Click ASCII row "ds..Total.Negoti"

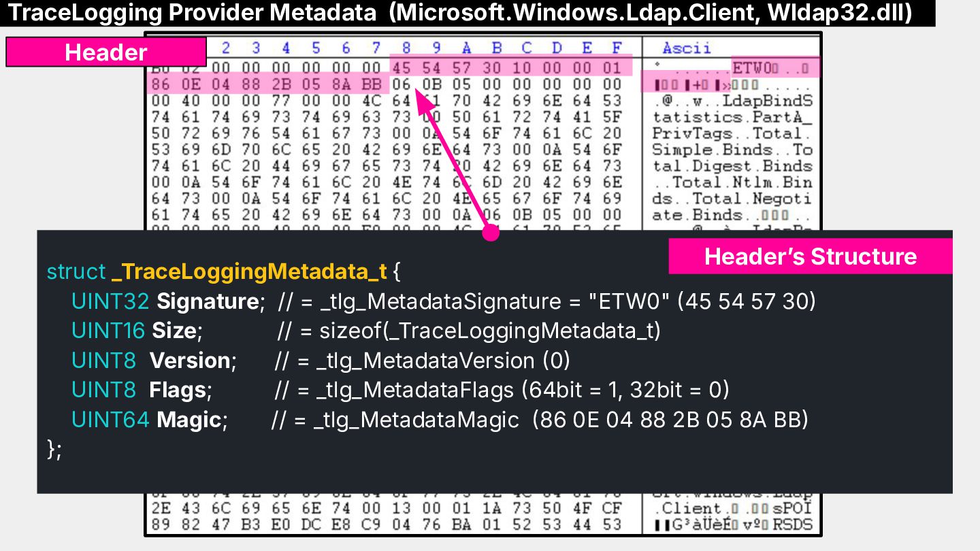(732, 199)
